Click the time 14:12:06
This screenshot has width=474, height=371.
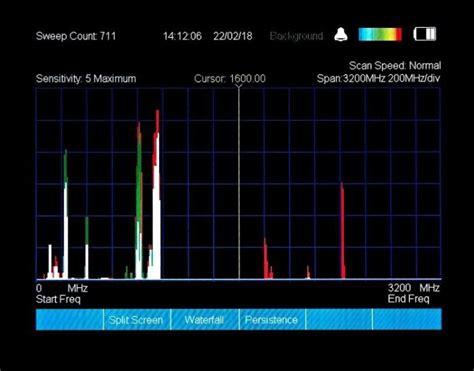[182, 36]
